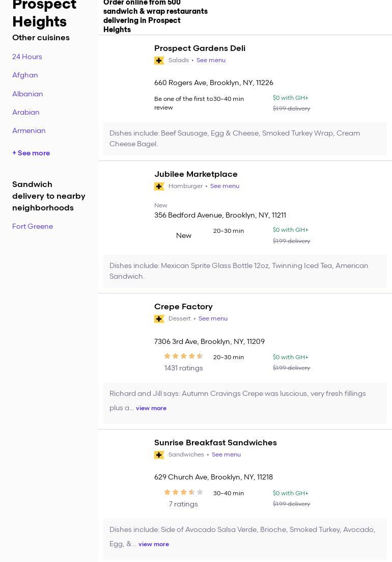Open Sunrise Breakfast Sandwiches See menu link
Screen dimensions: 392x562
[226, 454]
